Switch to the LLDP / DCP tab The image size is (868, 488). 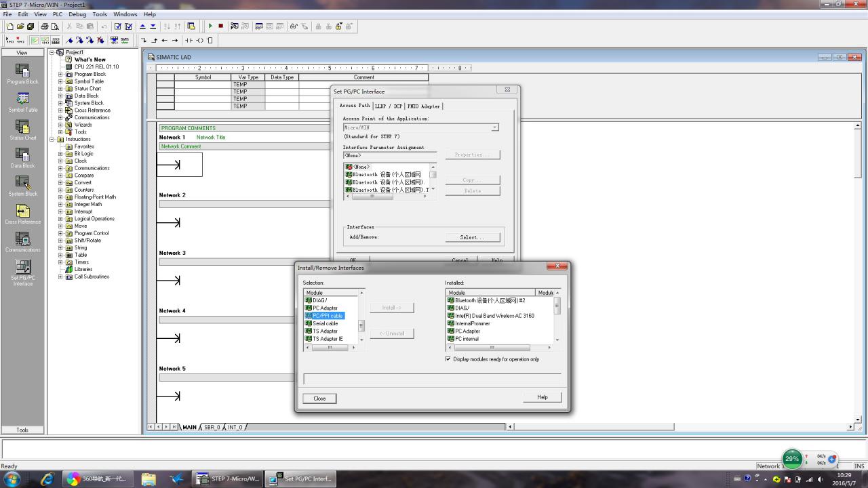pyautogui.click(x=389, y=106)
